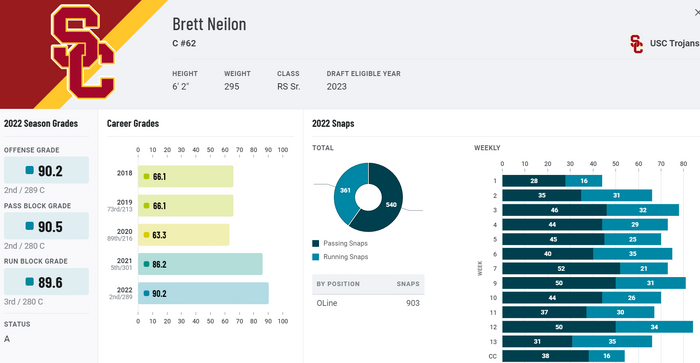Image resolution: width=700 pixels, height=363 pixels.
Task: Click the 2020 career grade bar 63.3
Action: point(183,235)
